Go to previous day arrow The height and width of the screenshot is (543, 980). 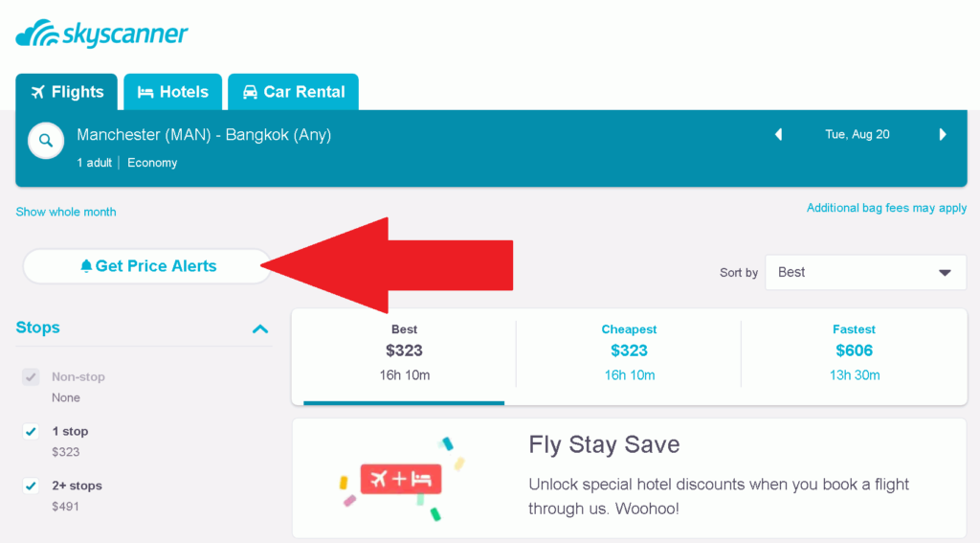pos(778,135)
